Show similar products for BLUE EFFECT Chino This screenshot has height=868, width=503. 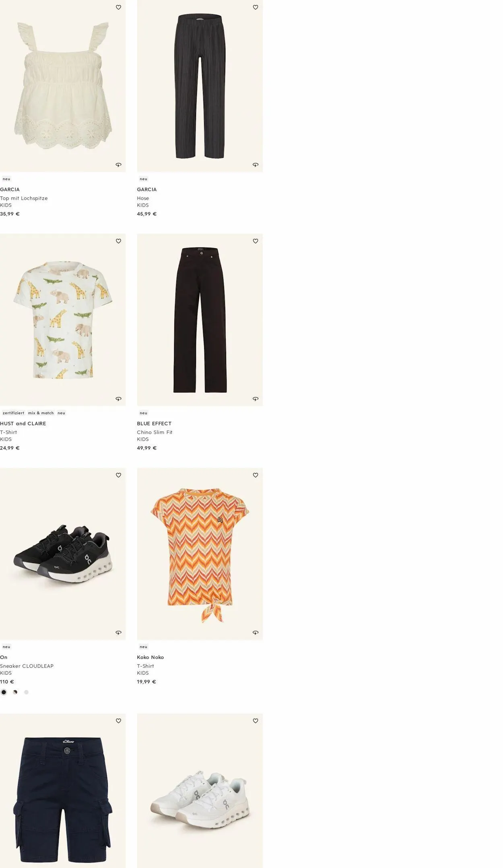click(255, 399)
